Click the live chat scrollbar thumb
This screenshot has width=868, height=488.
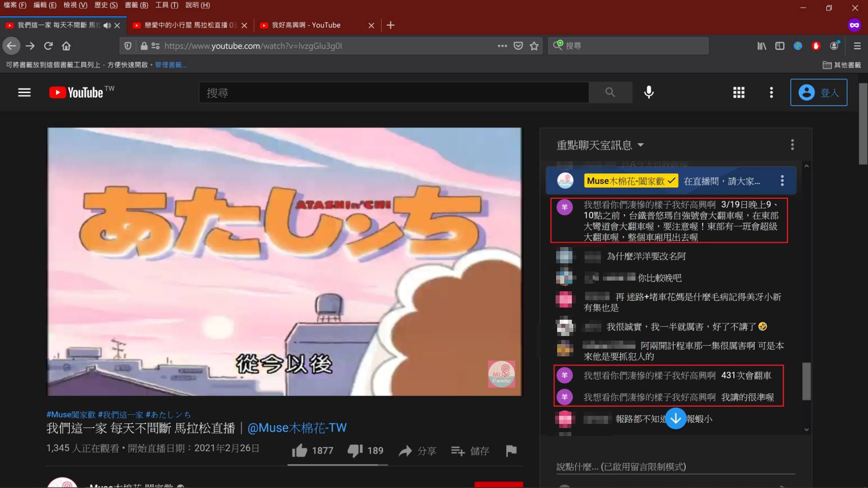click(x=806, y=381)
